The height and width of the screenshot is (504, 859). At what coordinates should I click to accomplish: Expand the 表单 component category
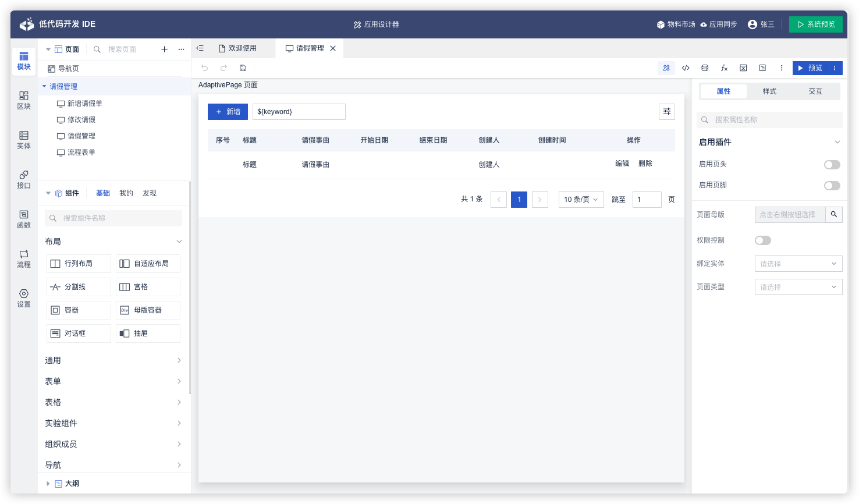tap(113, 381)
